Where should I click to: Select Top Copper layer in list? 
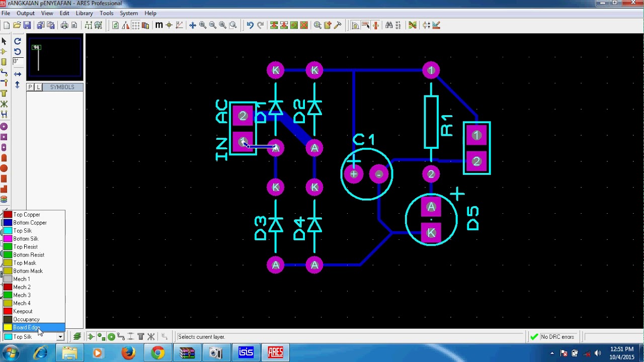(x=34, y=215)
